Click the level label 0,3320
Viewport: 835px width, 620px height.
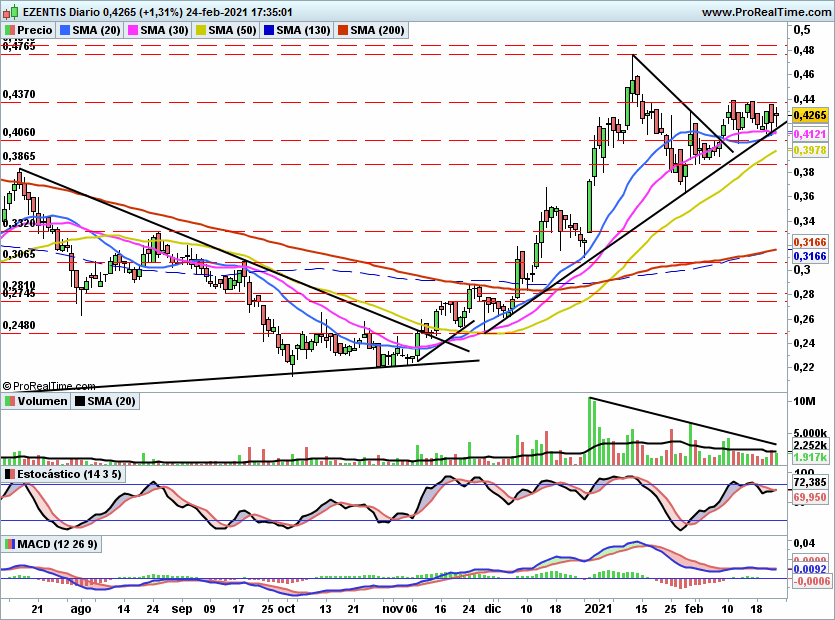coord(19,223)
